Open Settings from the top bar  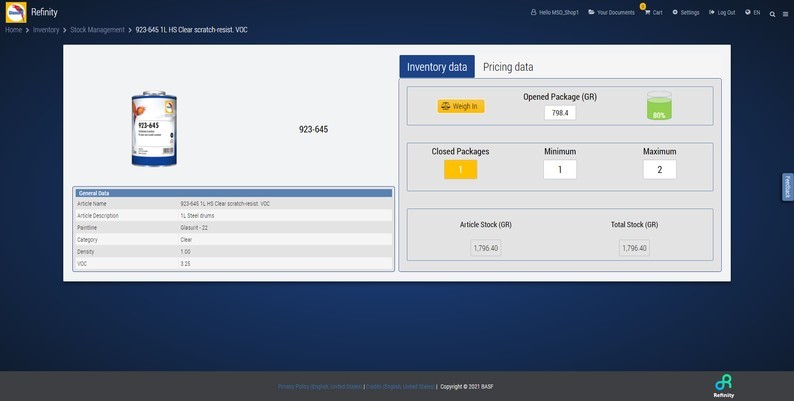click(686, 12)
